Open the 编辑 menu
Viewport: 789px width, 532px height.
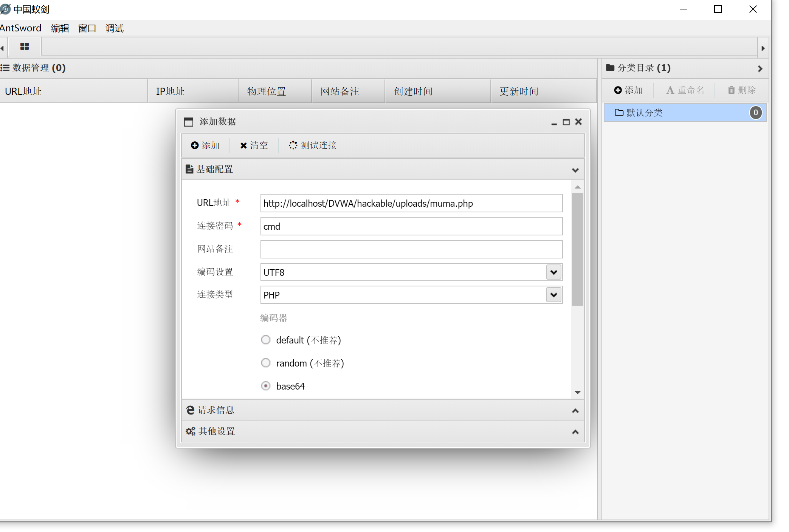60,28
